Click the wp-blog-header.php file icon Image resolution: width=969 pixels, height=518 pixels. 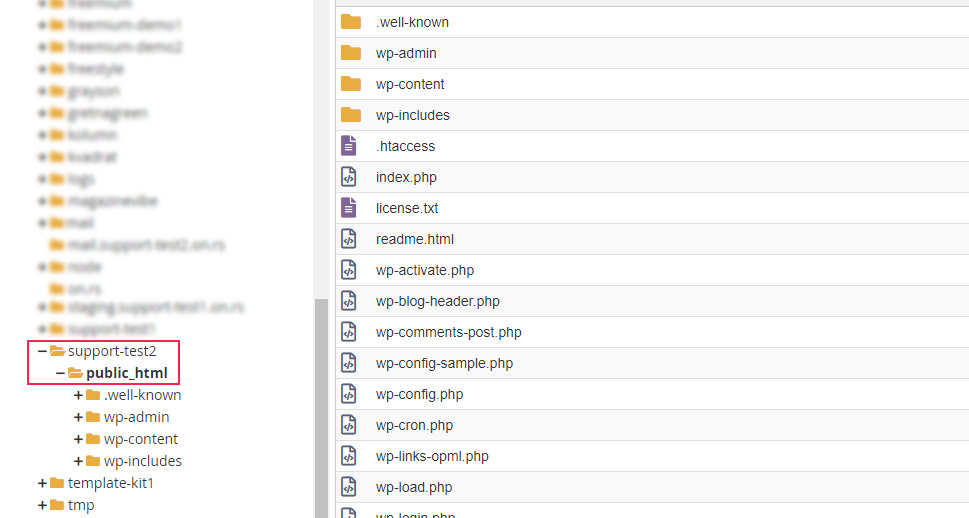[x=349, y=300]
